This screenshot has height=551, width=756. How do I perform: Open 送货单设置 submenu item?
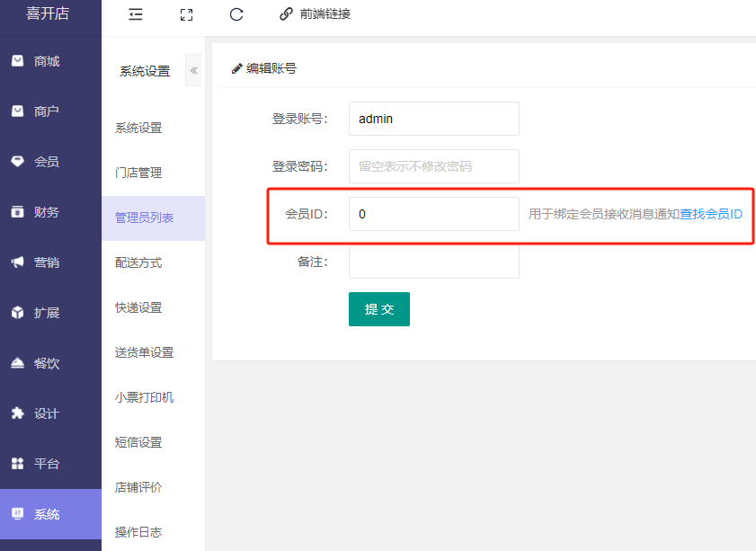pos(154,352)
